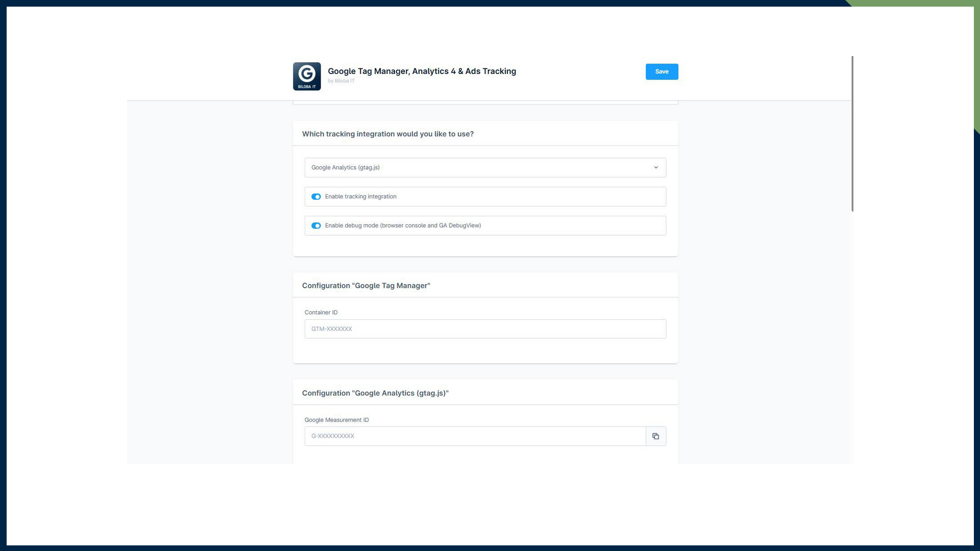Focus the Container ID GTM-XXXXXXX field
Viewport: 980px width, 551px height.
coord(485,329)
